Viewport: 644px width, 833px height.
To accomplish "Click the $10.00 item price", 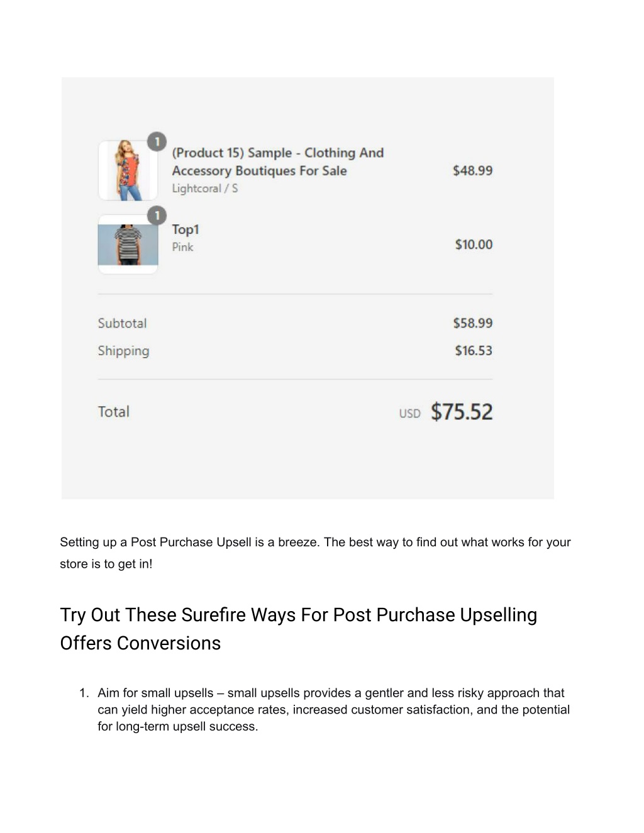I will tap(474, 245).
